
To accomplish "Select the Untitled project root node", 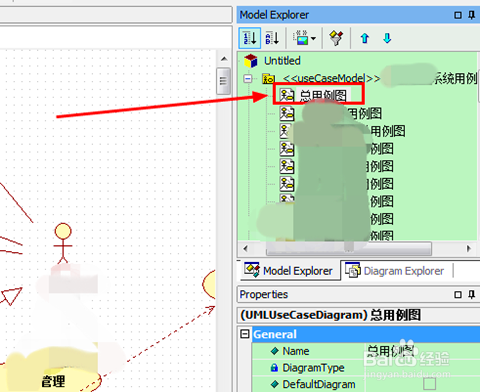I will click(282, 61).
